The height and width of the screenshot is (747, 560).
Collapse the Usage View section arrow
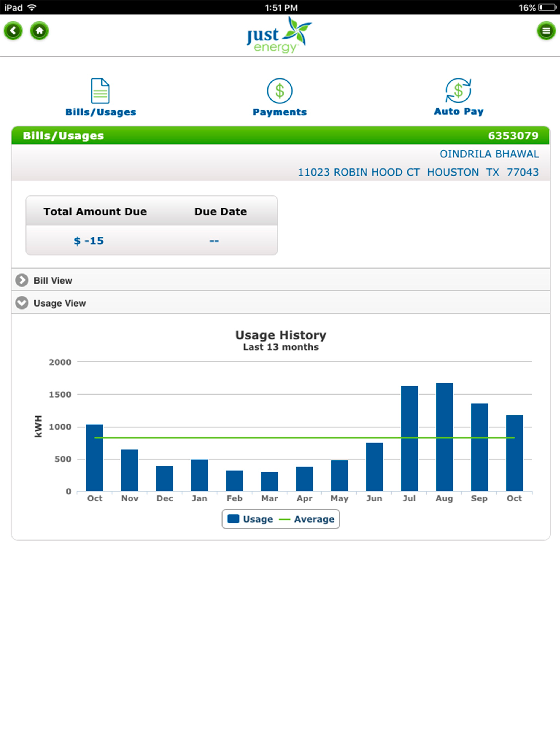click(x=22, y=303)
